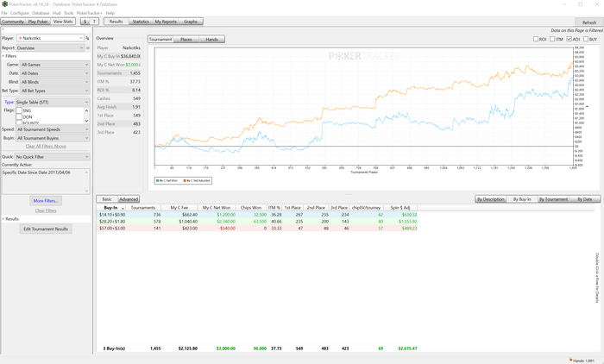
Task: Switch to the Play Poker tab
Action: pos(38,22)
